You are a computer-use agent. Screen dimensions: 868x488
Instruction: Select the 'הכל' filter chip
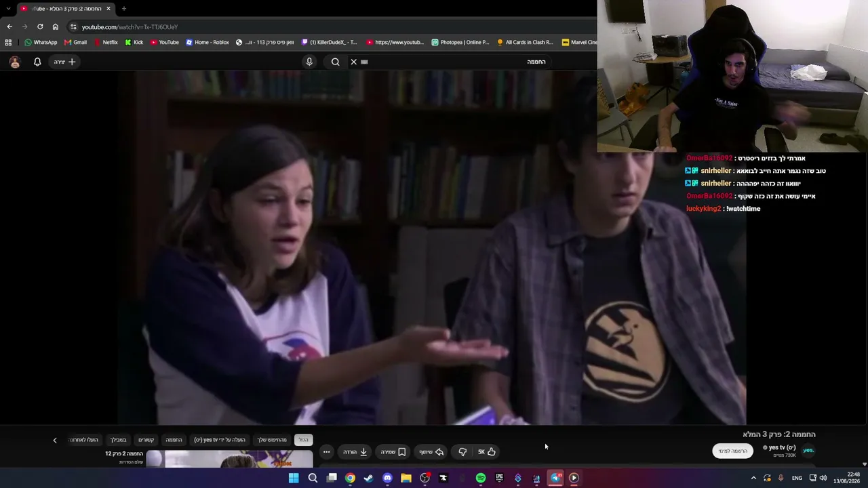click(x=303, y=440)
